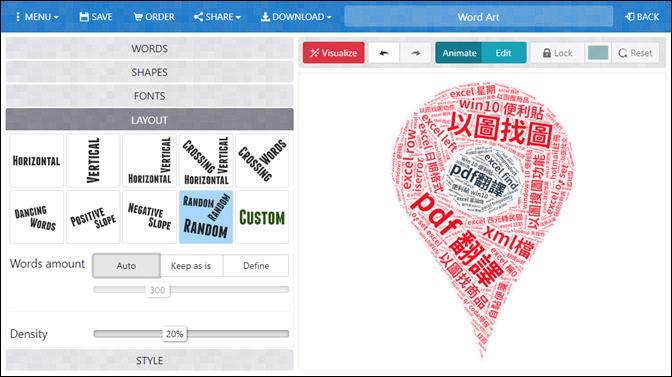Select the Random layout
The height and width of the screenshot is (377, 672).
(206, 217)
